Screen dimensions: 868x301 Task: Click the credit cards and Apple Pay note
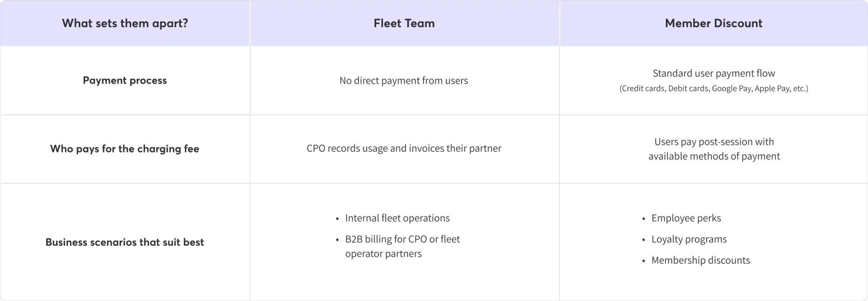pyautogui.click(x=714, y=88)
